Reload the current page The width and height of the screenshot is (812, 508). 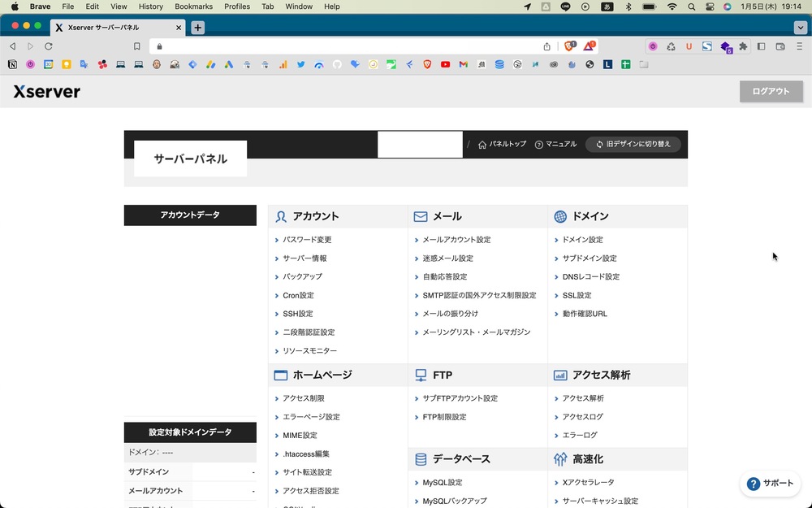tap(48, 46)
